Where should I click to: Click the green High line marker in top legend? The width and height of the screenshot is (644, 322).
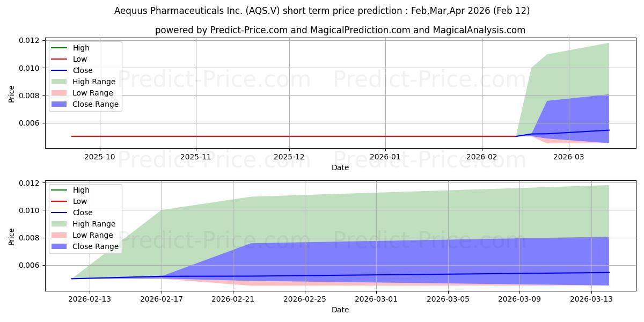(x=61, y=48)
